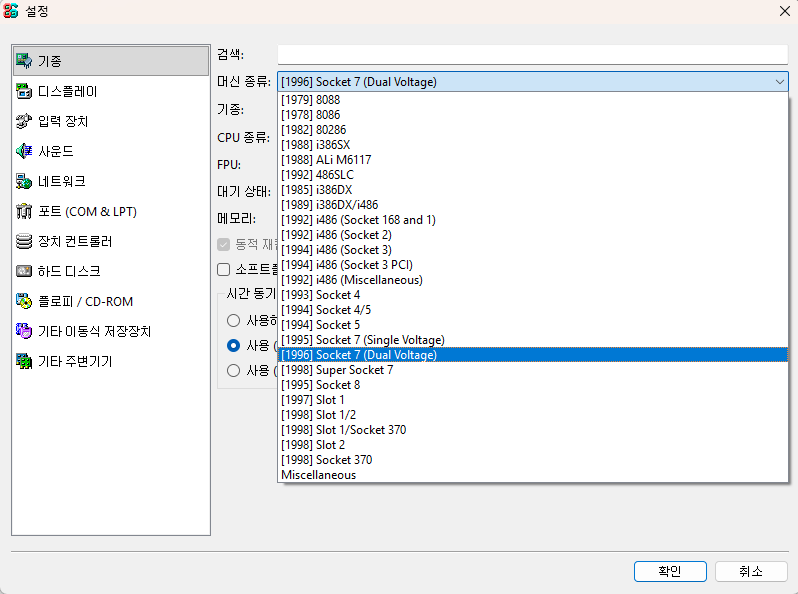
Task: Select the 장치 컨트롤러 storage controller icon
Action: [24, 241]
